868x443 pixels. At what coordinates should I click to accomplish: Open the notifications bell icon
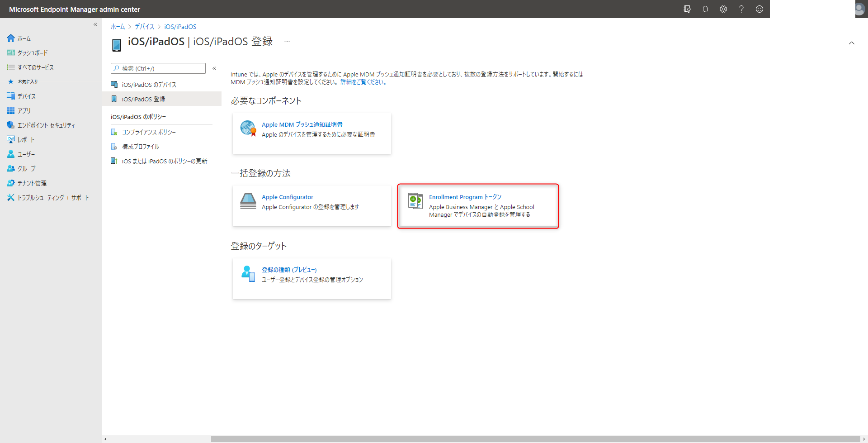point(705,9)
